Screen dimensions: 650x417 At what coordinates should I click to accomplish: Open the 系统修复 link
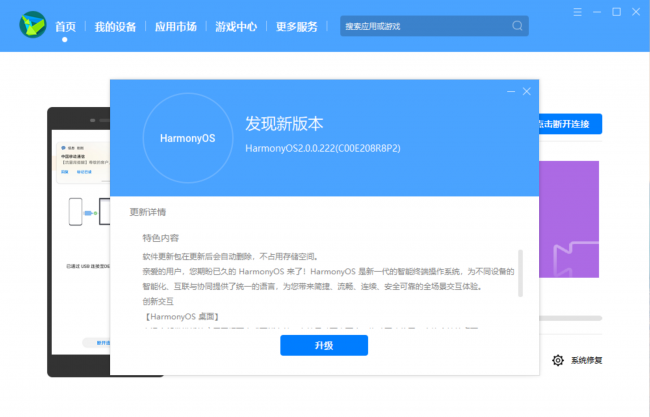[x=587, y=361]
